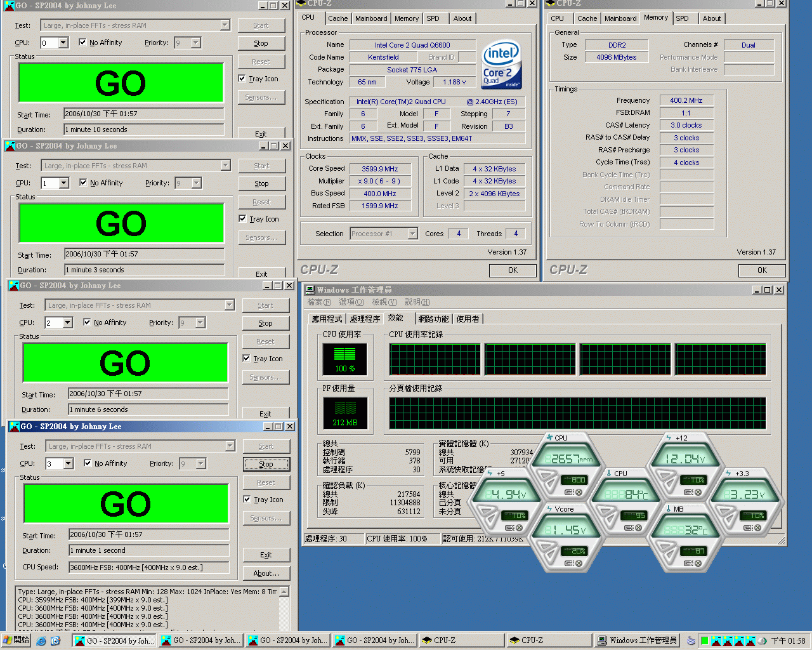Open settings icon on +3.3 voltage gadget
Screen dimensions: 812x650
pyautogui.click(x=748, y=527)
